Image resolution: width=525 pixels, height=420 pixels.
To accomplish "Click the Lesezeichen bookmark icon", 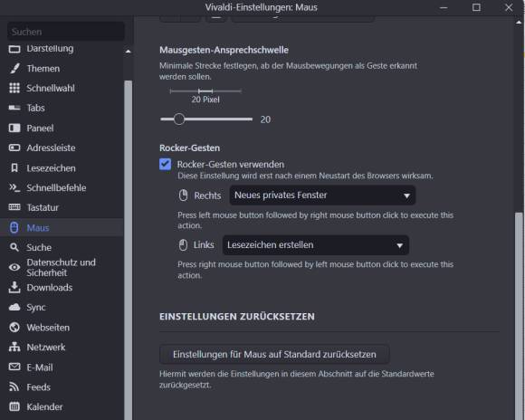I will pyautogui.click(x=14, y=167).
